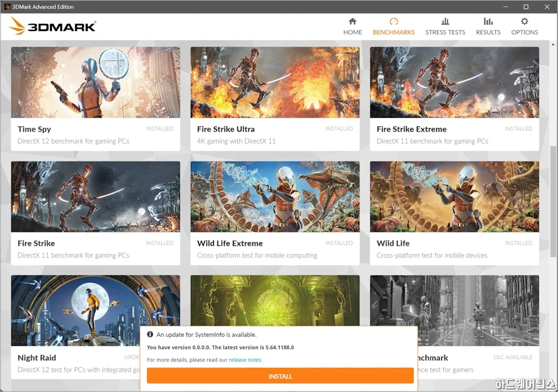Click the scrollbar up arrow
This screenshot has height=392, width=558.
pos(553,45)
